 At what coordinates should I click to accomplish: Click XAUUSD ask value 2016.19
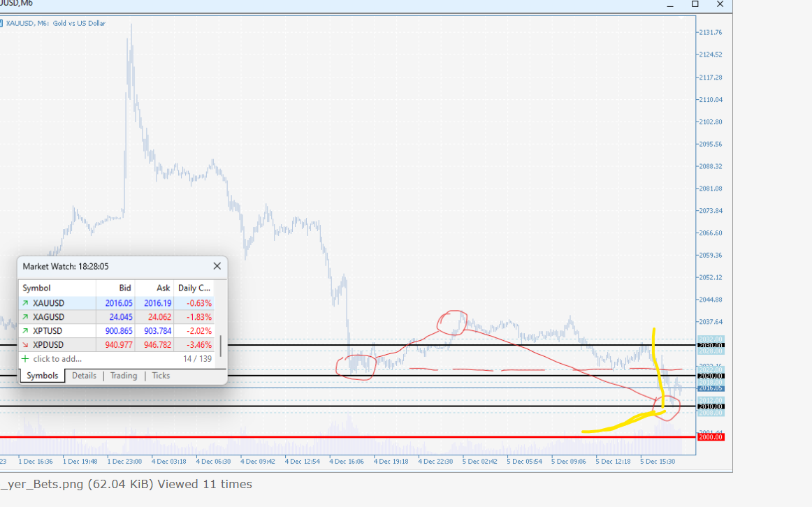(157, 303)
